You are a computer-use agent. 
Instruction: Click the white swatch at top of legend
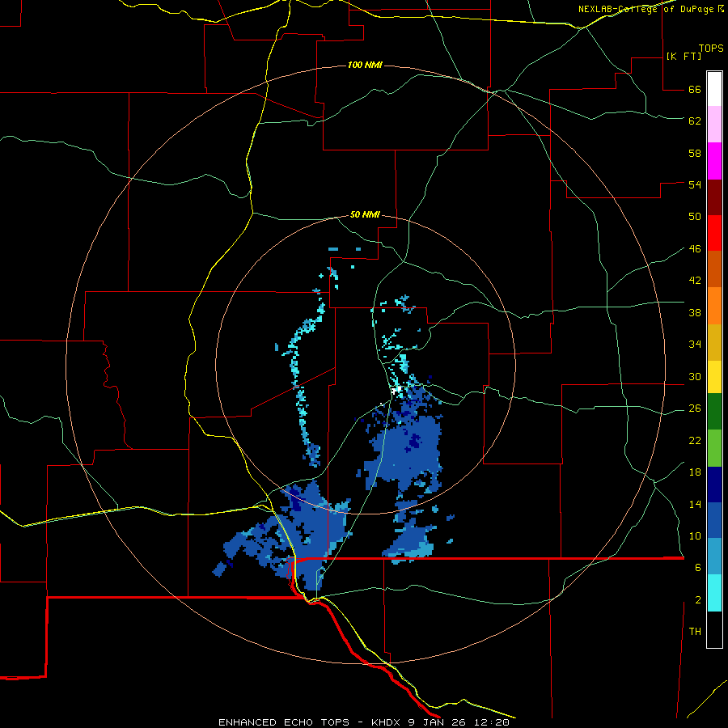[x=714, y=89]
